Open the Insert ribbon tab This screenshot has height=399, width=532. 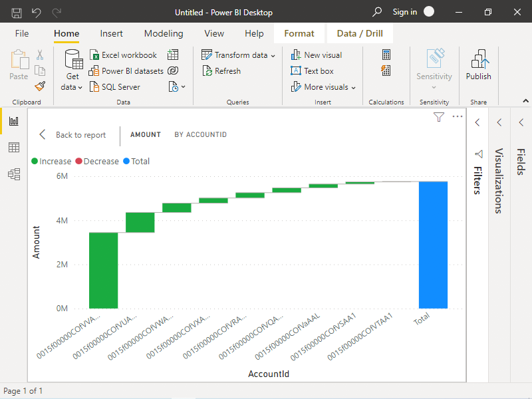(x=111, y=34)
